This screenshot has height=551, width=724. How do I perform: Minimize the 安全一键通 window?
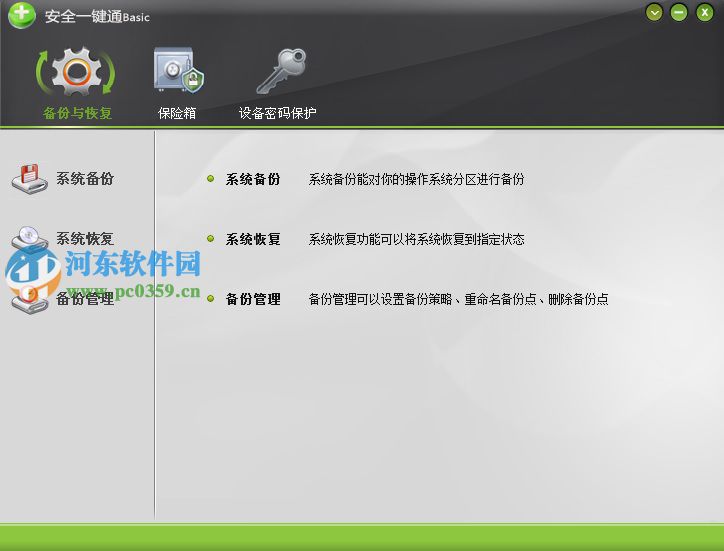[x=679, y=12]
